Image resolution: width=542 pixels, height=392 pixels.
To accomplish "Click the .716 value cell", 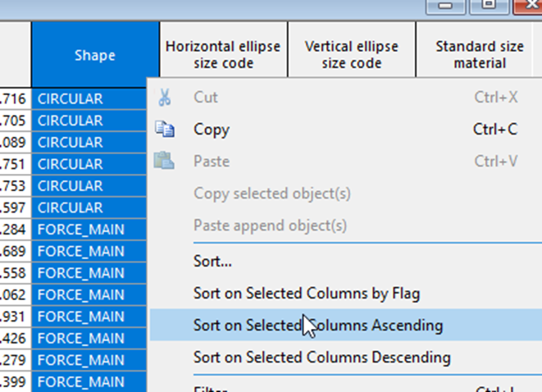I will point(16,99).
